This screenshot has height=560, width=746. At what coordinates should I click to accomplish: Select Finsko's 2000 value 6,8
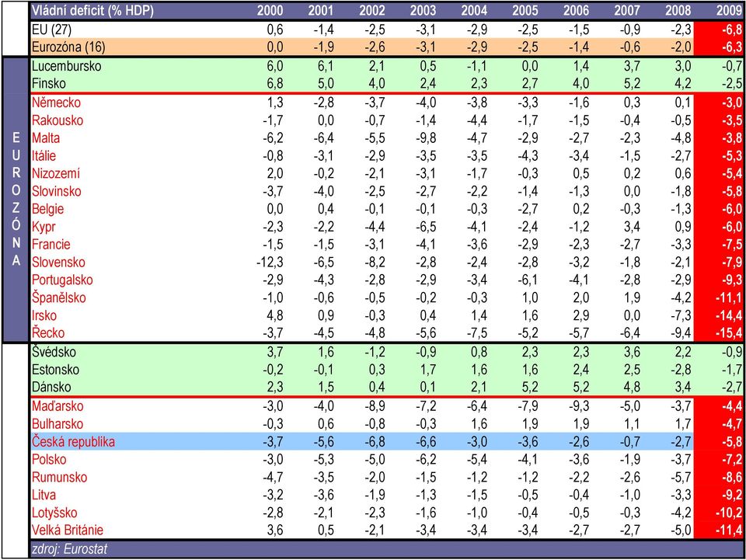275,84
